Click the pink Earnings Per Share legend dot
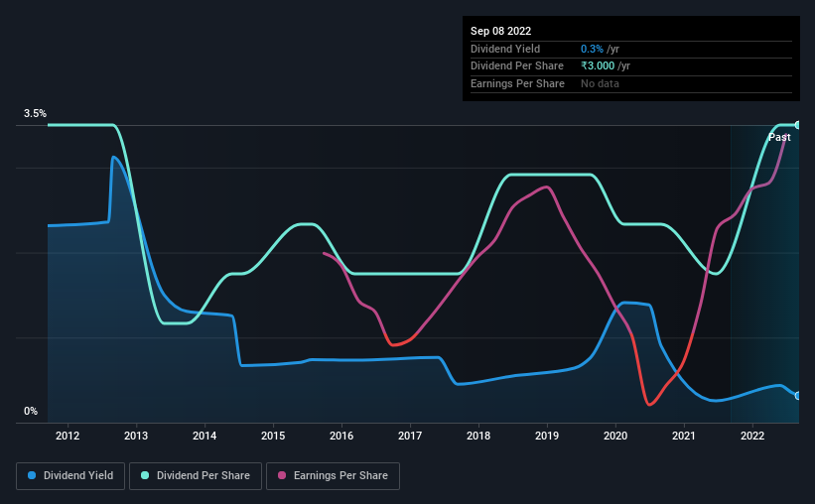 click(x=282, y=476)
